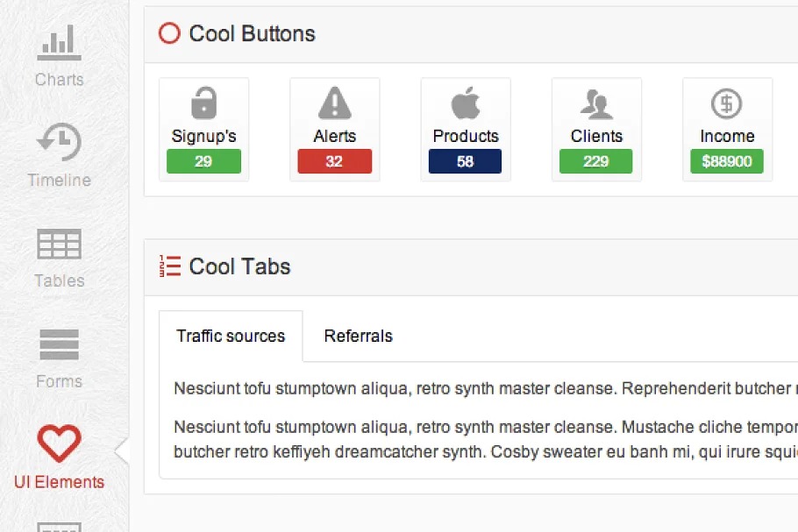
Task: Click the Signup's padlock icon
Action: pos(203,104)
